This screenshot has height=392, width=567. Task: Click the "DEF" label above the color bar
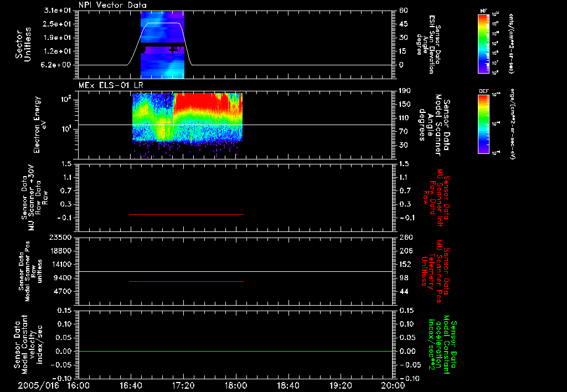[483, 91]
